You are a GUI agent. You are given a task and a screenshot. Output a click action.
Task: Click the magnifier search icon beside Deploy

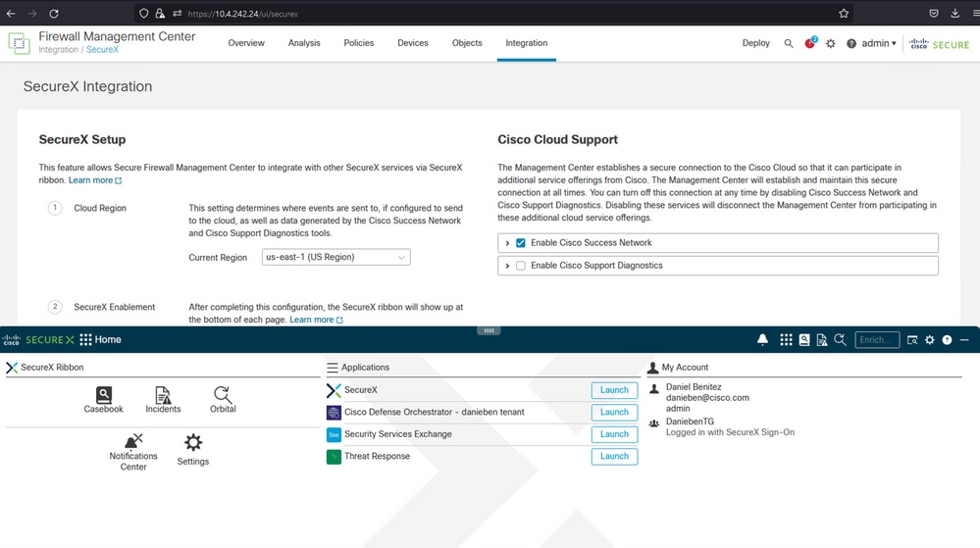(x=789, y=44)
